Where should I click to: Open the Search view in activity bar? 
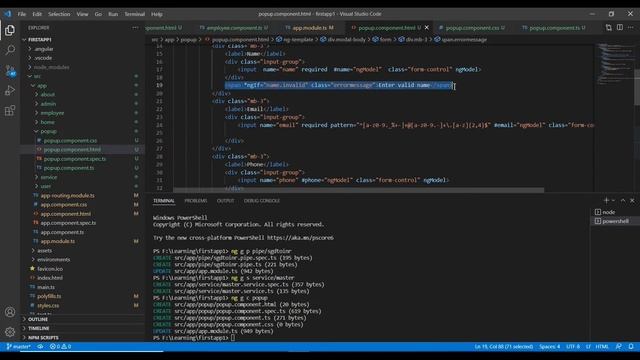(x=10, y=50)
